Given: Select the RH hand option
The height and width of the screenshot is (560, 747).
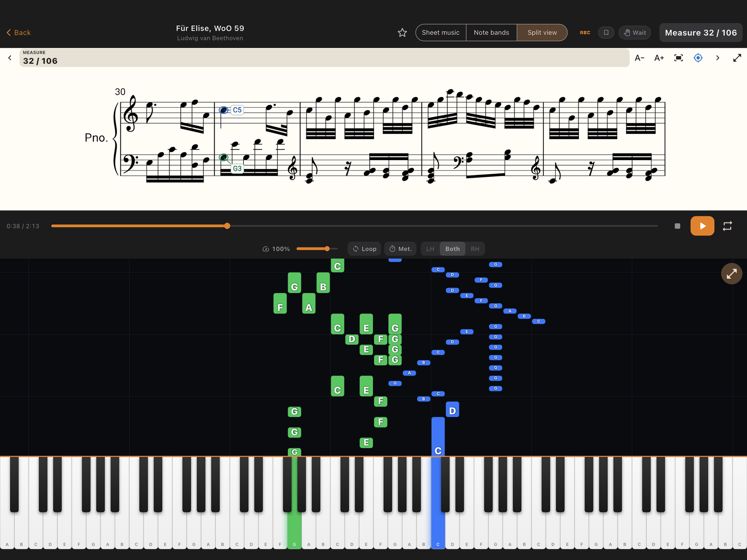Looking at the screenshot, I should click(475, 249).
